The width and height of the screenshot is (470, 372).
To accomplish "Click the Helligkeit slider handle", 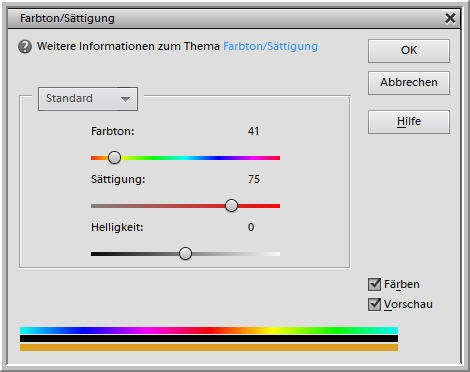I will click(x=185, y=254).
